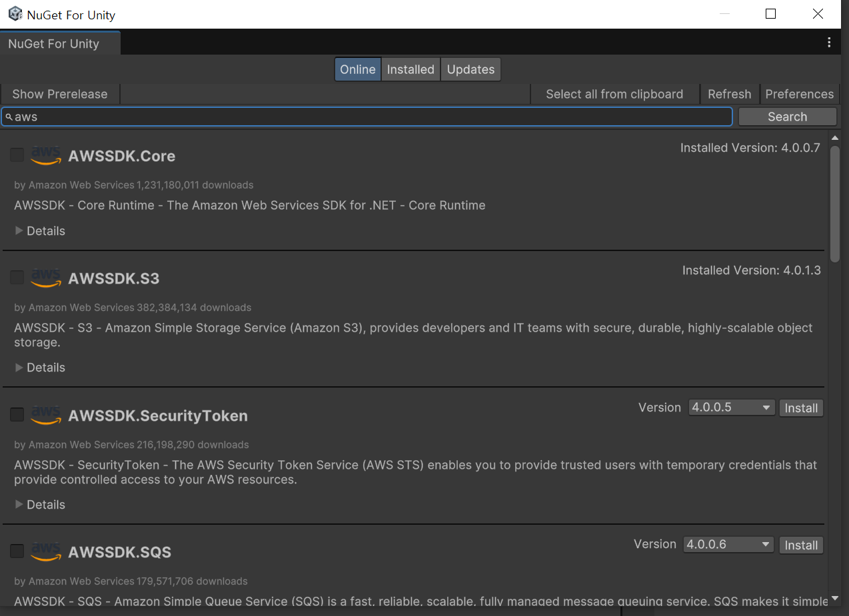Click Installed Version: 4.0.0.7 label
This screenshot has width=849, height=616.
(x=750, y=148)
